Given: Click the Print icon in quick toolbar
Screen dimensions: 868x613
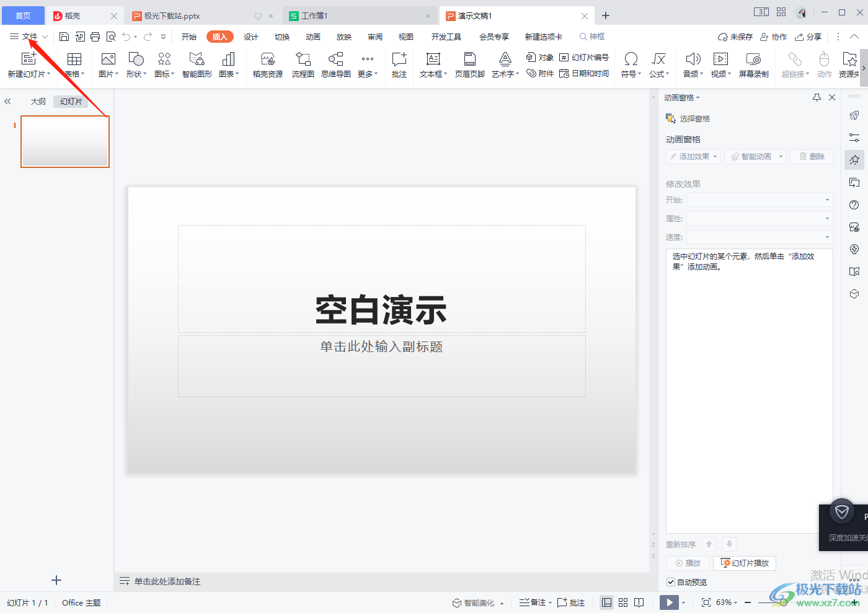Looking at the screenshot, I should [x=95, y=37].
